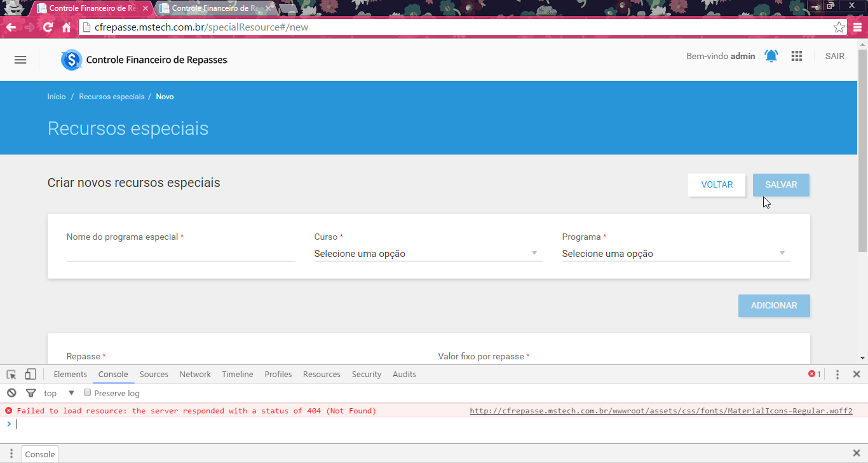Viewport: 868px width, 463px height.
Task: Reload the page with the refresh icon
Action: [48, 27]
